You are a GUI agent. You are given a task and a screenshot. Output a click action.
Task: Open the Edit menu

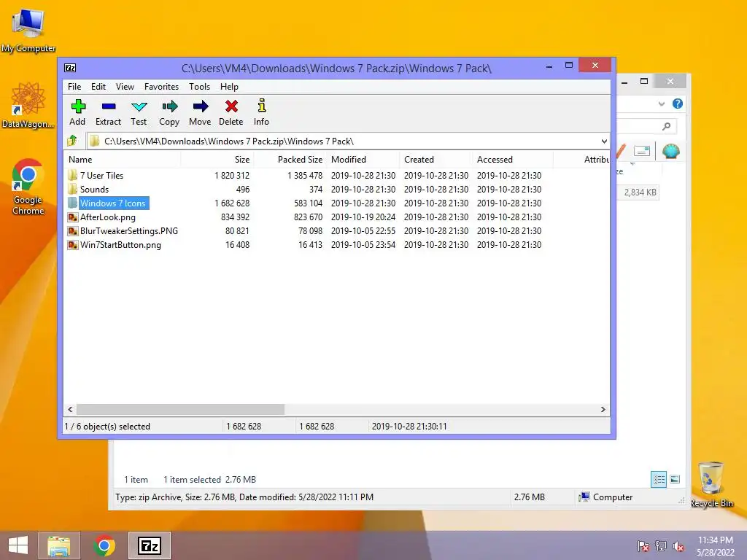click(98, 87)
